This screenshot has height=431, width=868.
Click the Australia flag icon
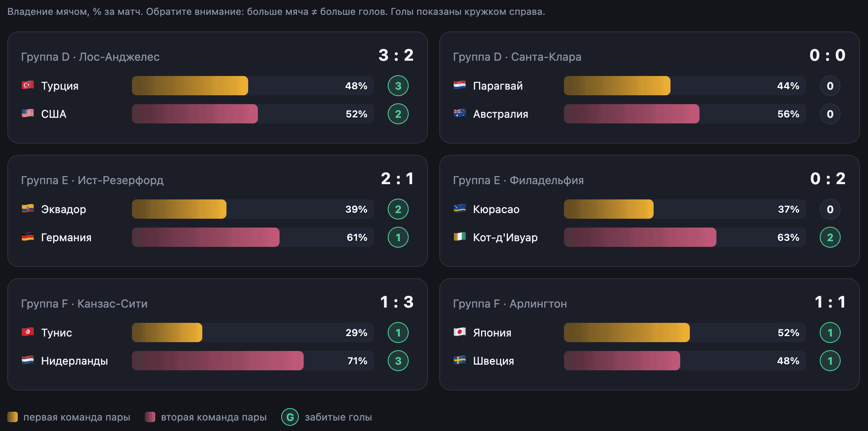(x=460, y=113)
